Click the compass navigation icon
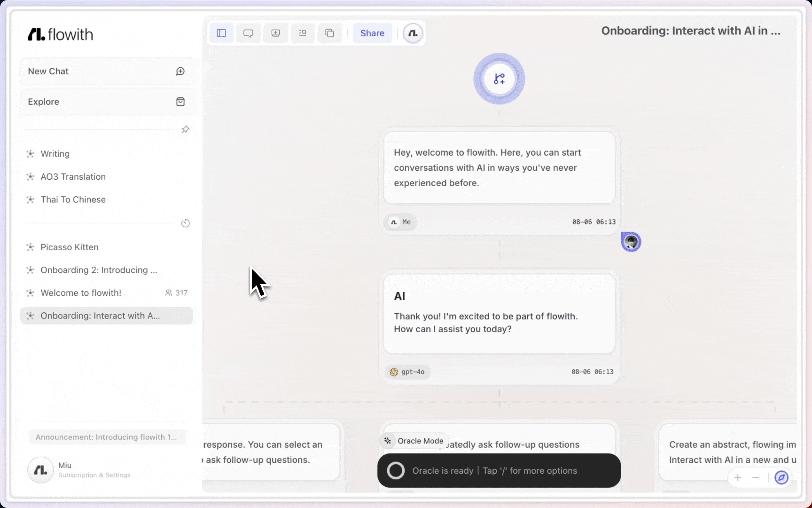 tap(781, 478)
